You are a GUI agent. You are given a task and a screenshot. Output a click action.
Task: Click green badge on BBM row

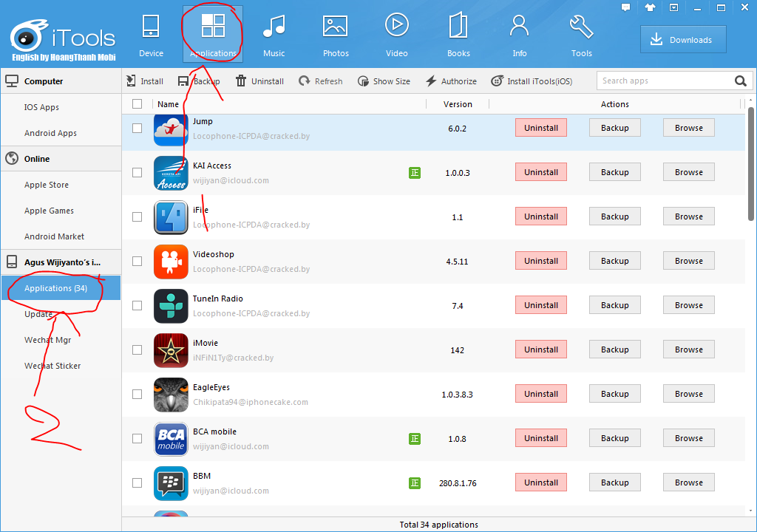(x=414, y=482)
